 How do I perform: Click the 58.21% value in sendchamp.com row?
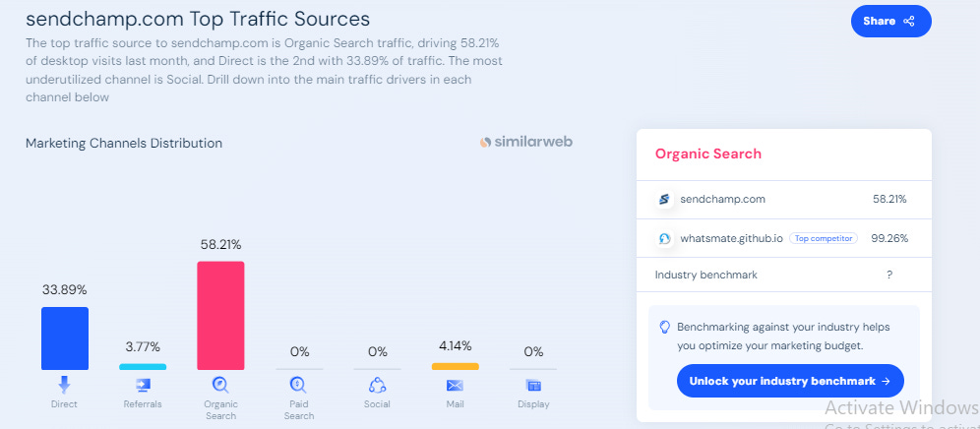(889, 200)
